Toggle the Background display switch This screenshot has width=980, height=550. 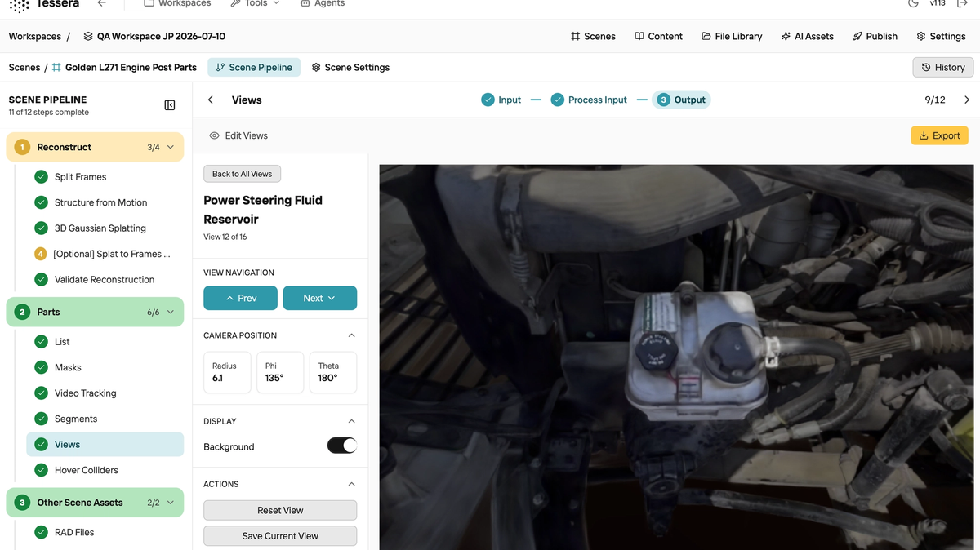click(342, 446)
